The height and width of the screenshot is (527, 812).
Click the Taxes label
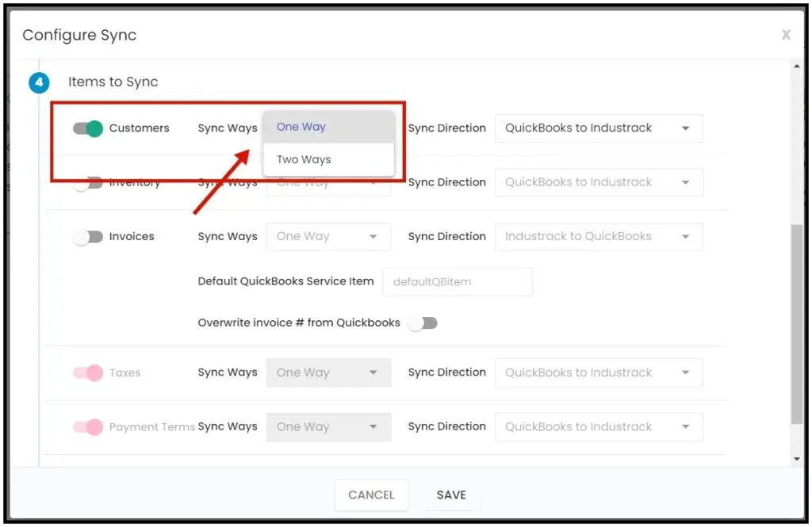124,372
